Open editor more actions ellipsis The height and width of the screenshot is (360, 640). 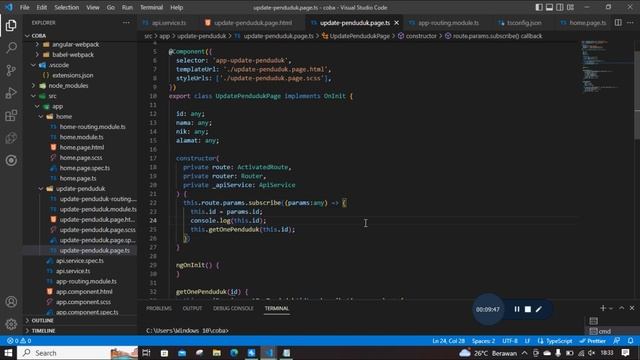coord(630,23)
